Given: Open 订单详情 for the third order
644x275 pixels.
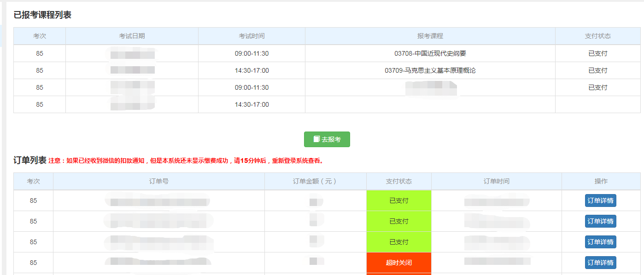Looking at the screenshot, I should (600, 241).
